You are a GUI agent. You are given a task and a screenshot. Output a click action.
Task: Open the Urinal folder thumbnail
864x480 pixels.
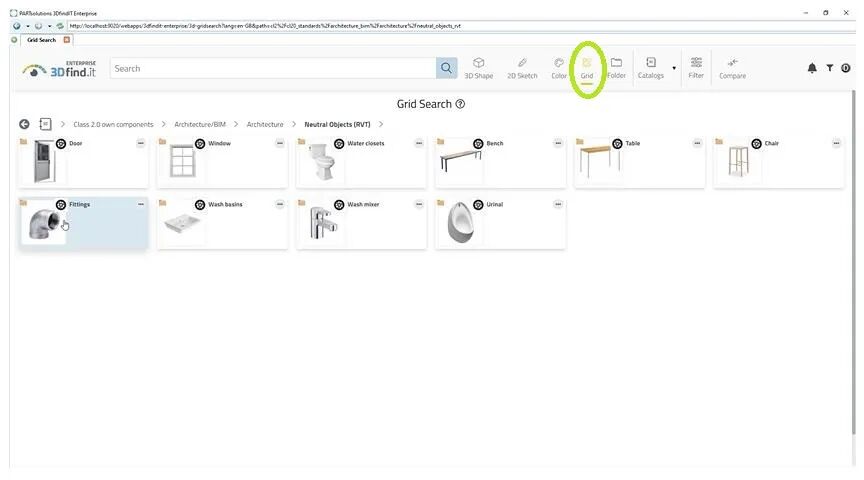461,223
